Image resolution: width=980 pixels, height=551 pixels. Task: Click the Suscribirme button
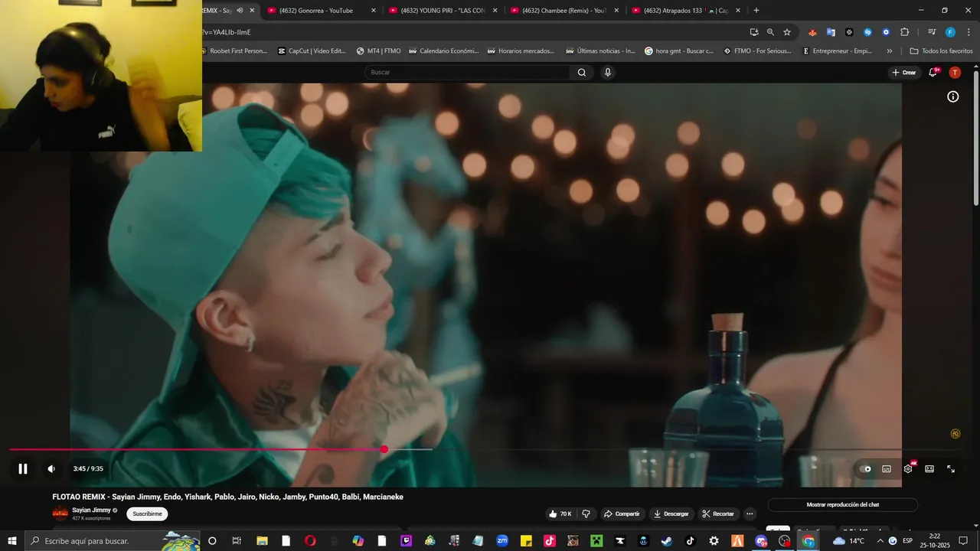click(x=147, y=514)
